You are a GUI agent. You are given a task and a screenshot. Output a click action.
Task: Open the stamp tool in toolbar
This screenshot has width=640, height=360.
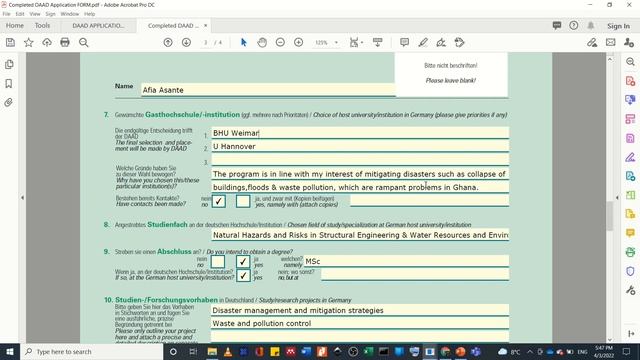pos(460,42)
